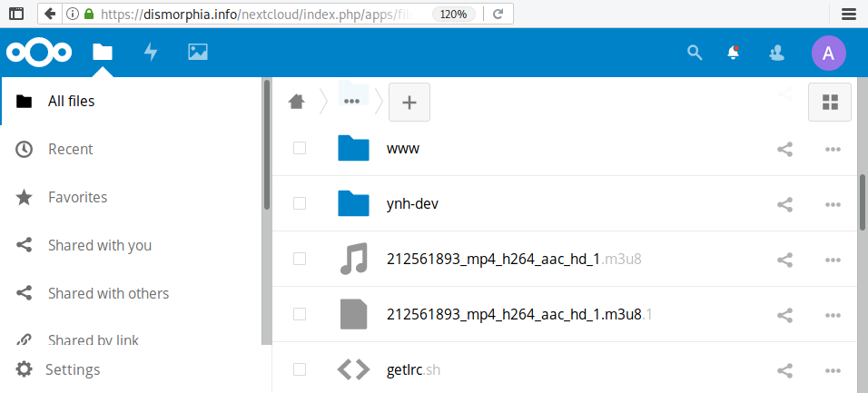Open Settings at sidebar bottom

pos(73,369)
